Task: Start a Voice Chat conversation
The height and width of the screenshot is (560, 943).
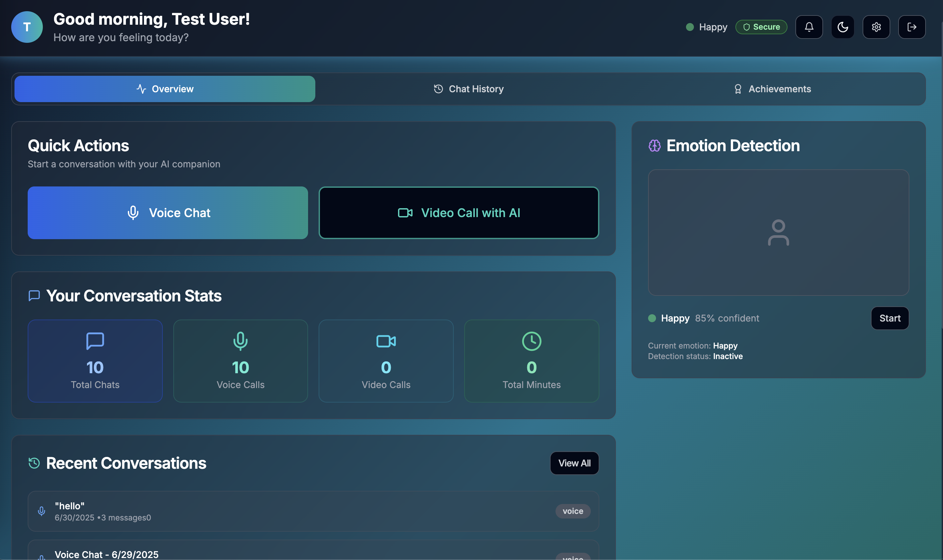Action: pyautogui.click(x=167, y=213)
